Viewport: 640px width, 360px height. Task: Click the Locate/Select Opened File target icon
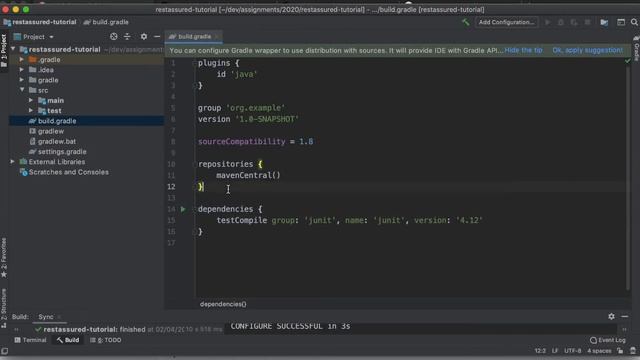pyautogui.click(x=113, y=37)
